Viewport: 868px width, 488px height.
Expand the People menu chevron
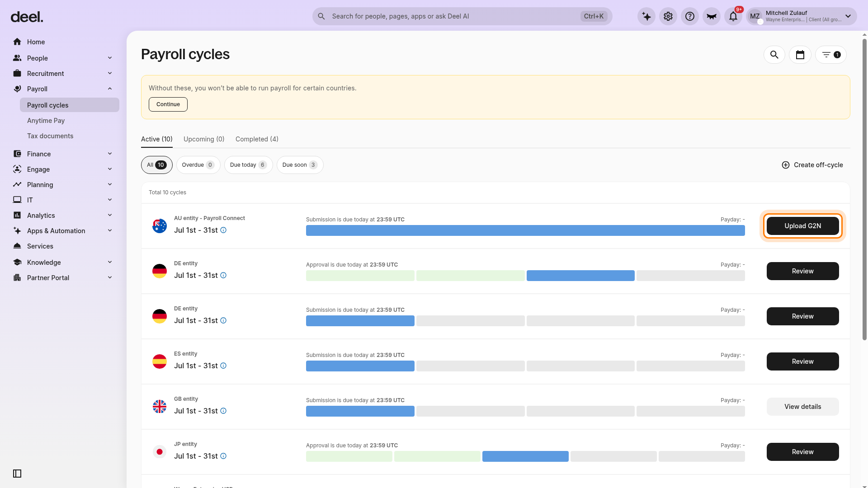110,58
